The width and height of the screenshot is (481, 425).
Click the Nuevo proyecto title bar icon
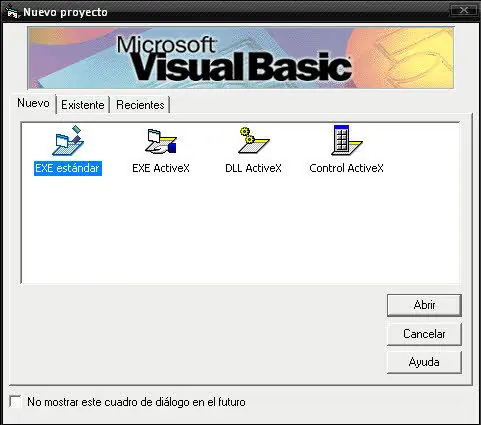click(12, 12)
